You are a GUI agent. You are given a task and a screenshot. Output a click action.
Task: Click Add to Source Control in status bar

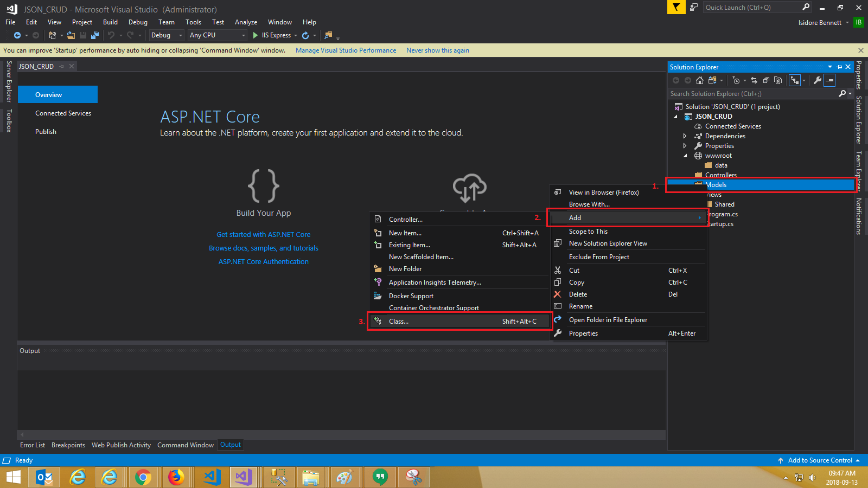tap(820, 460)
